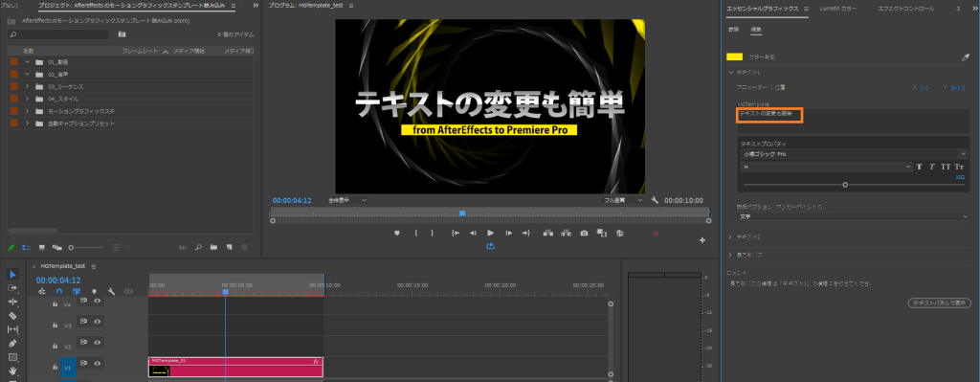980x382 pixels.
Task: Toggle All Caps text style
Action: [947, 167]
